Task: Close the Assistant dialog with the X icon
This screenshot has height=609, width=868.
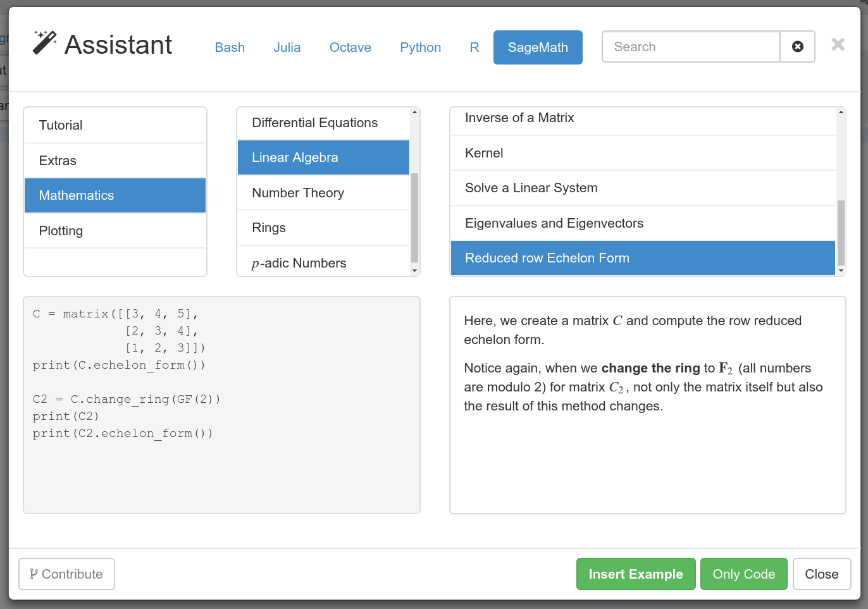Action: 838,44
